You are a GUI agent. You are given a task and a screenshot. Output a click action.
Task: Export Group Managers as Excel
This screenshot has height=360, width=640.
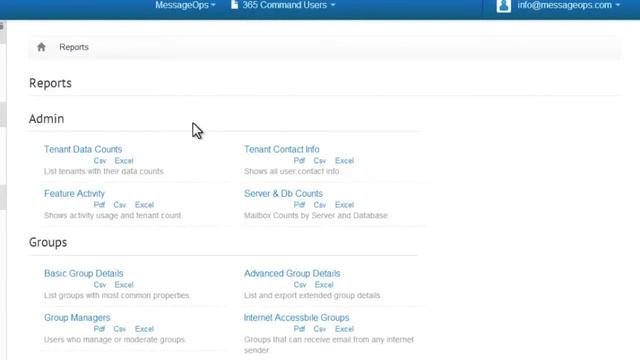click(x=144, y=329)
